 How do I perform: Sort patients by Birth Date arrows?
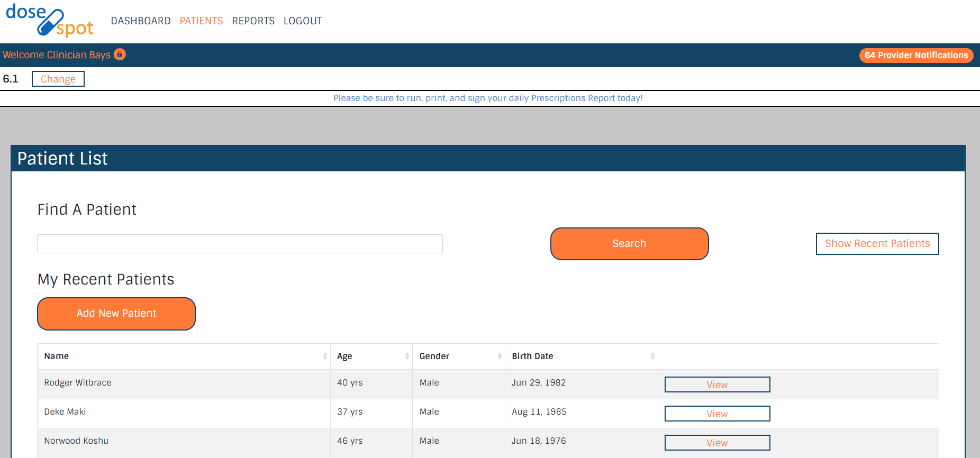652,356
